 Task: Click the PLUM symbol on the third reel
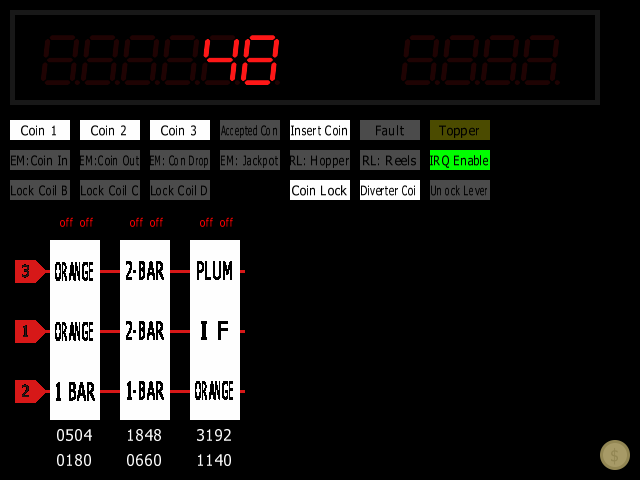coord(215,271)
